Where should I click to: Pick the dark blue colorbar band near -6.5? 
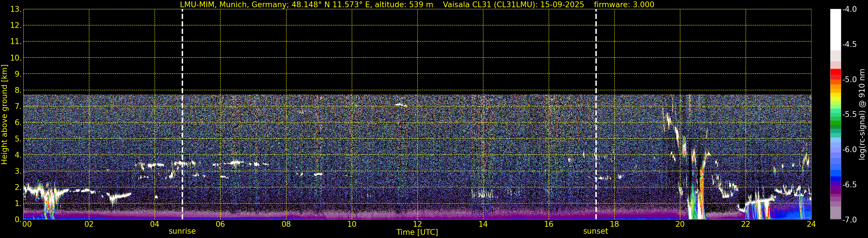click(835, 179)
